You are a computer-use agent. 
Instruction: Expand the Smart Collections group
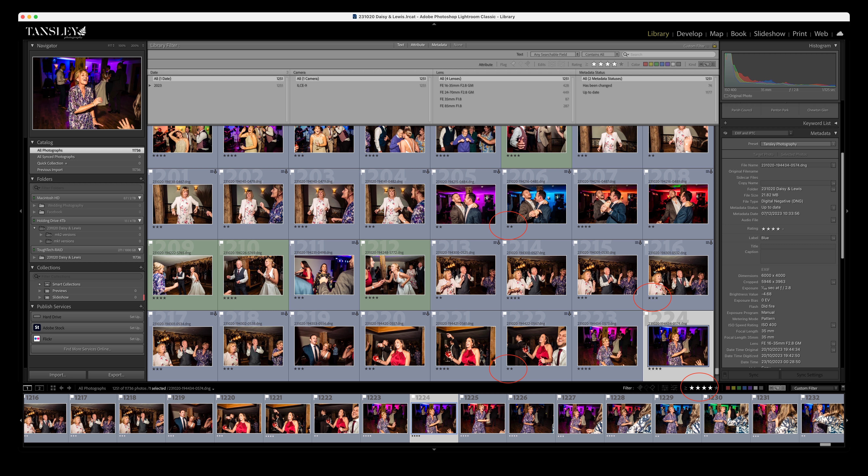[40, 284]
